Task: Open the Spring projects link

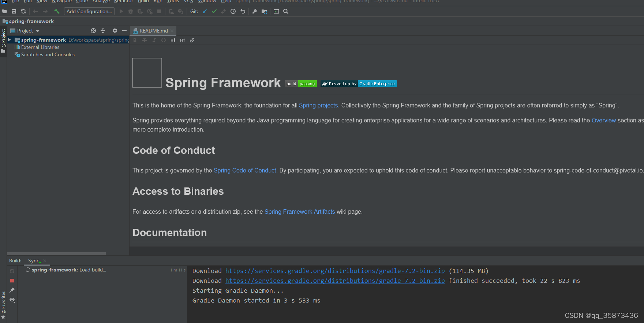Action: [318, 105]
